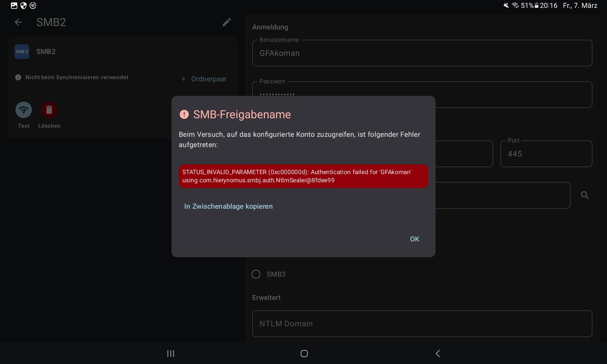Image resolution: width=607 pixels, height=364 pixels.
Task: Tap the error exclamation icon in dialog
Action: click(184, 114)
